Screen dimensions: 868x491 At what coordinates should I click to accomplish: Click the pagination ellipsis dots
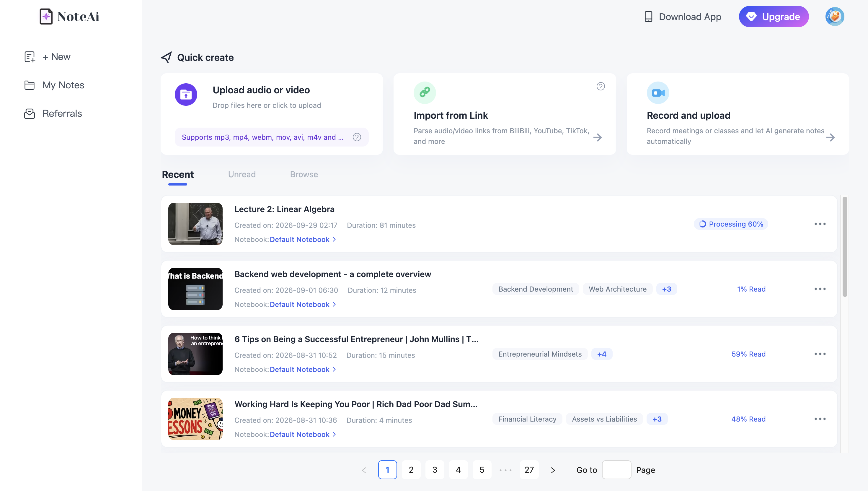505,470
